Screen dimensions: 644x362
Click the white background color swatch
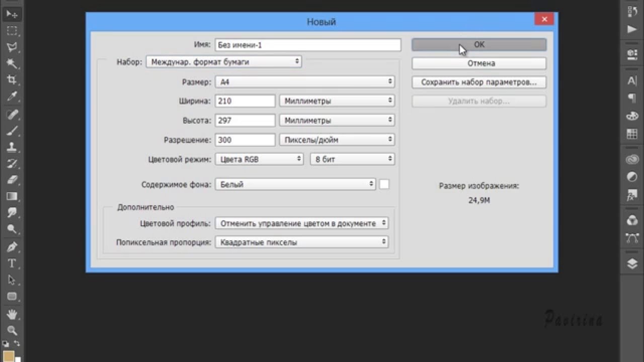(384, 185)
